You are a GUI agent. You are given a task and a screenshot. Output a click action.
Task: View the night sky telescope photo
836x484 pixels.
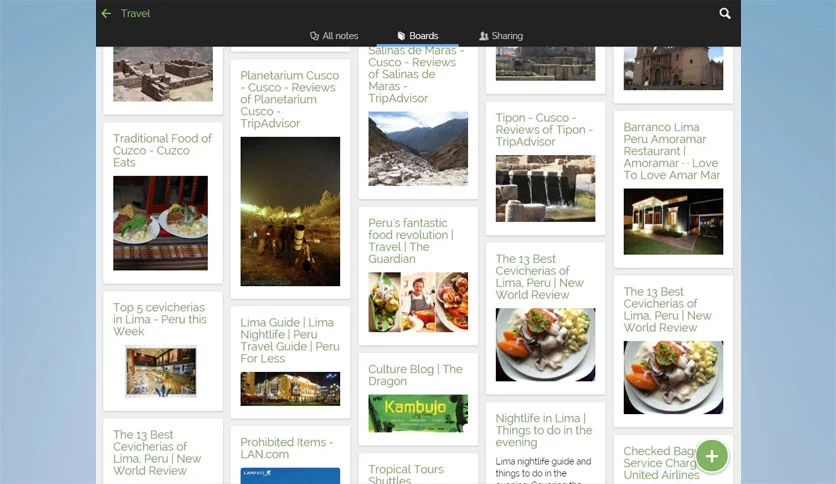[290, 211]
